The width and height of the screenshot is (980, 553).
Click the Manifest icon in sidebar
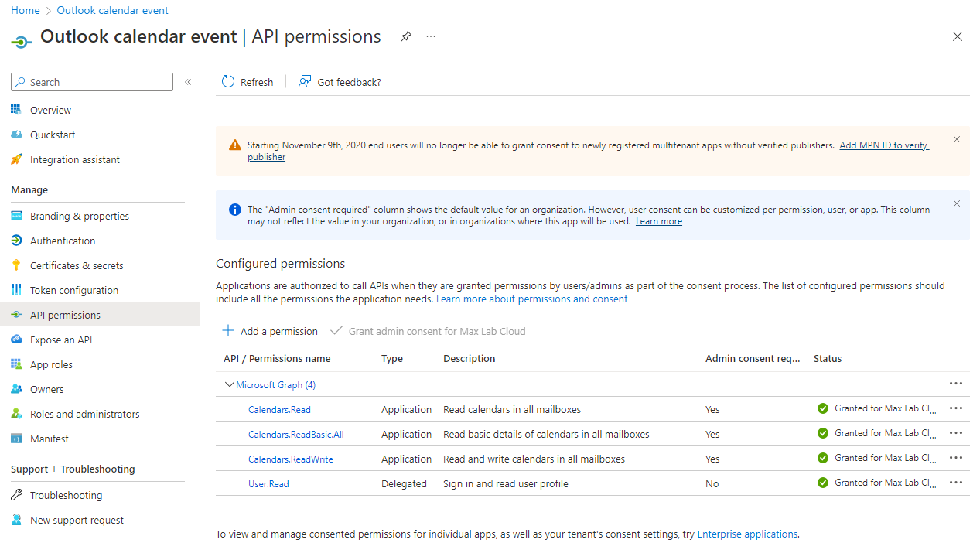tap(16, 439)
